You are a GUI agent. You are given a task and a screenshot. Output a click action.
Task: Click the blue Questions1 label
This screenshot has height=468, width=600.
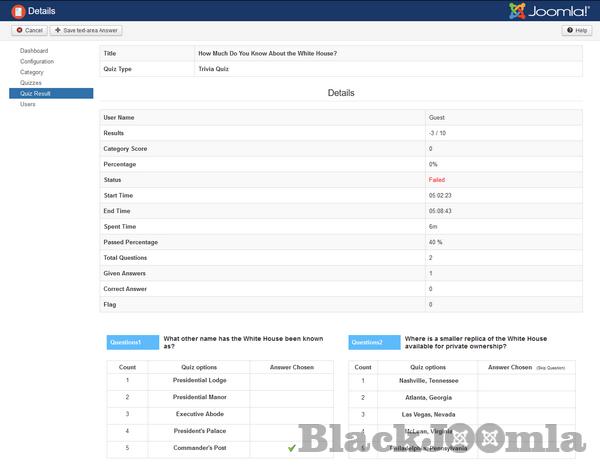click(133, 342)
